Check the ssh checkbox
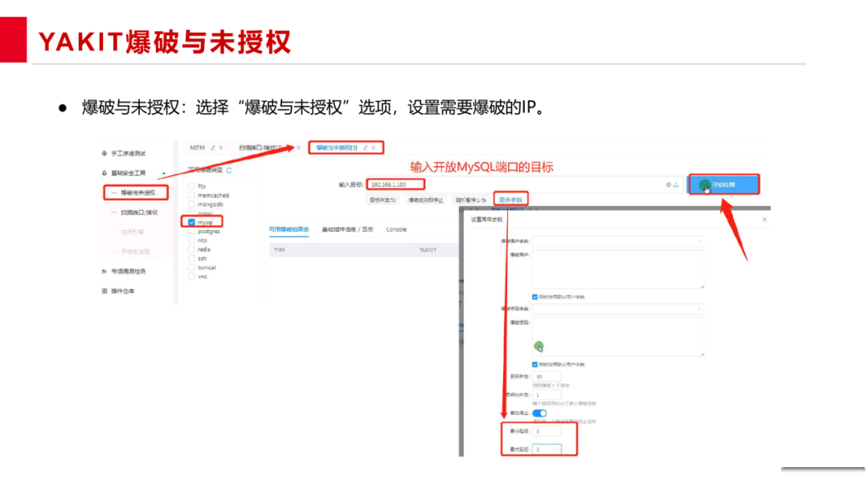This screenshot has width=868, height=489. (191, 258)
